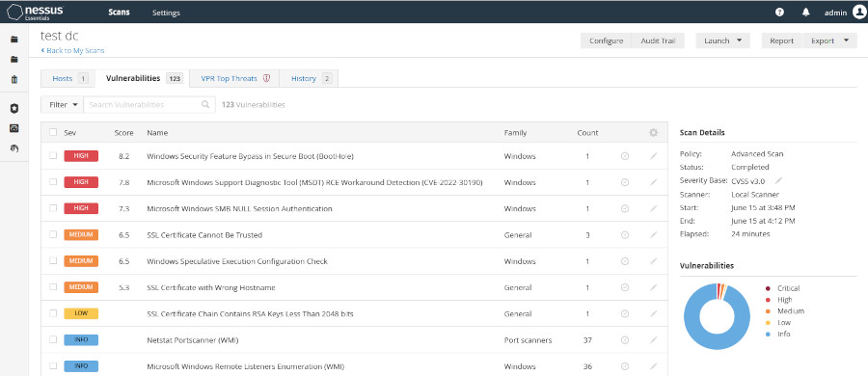This screenshot has height=376, width=868.
Task: Check SSL Certificate with Wrong Hostname checkbox
Action: (x=53, y=287)
